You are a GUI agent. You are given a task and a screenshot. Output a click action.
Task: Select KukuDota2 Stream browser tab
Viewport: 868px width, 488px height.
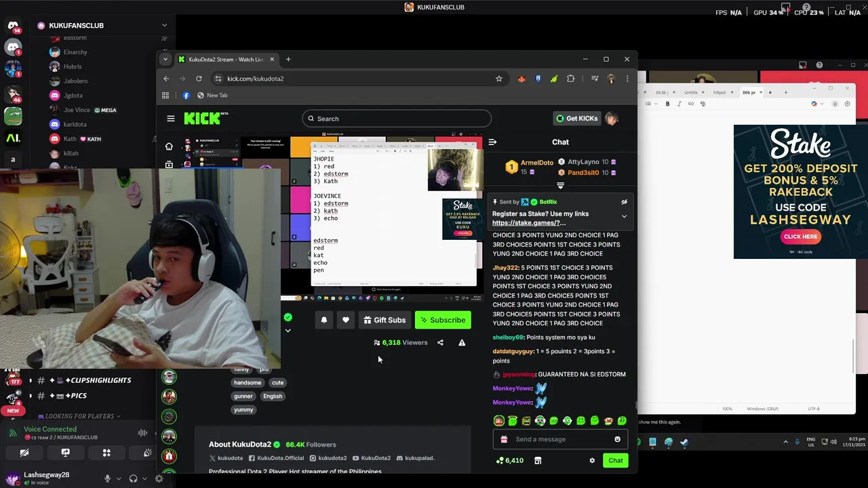(x=226, y=60)
